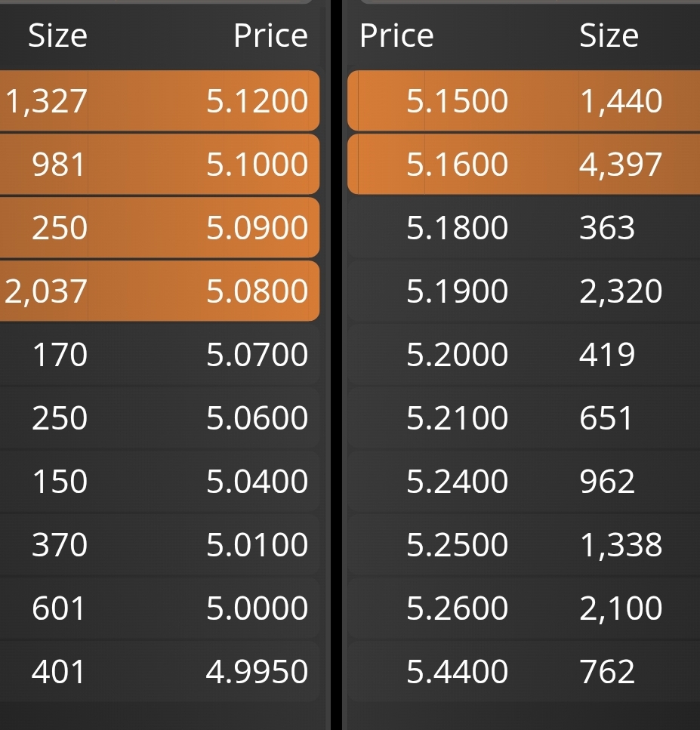Pick the ask row priced 5.2500
The width and height of the screenshot is (700, 730).
(x=524, y=544)
